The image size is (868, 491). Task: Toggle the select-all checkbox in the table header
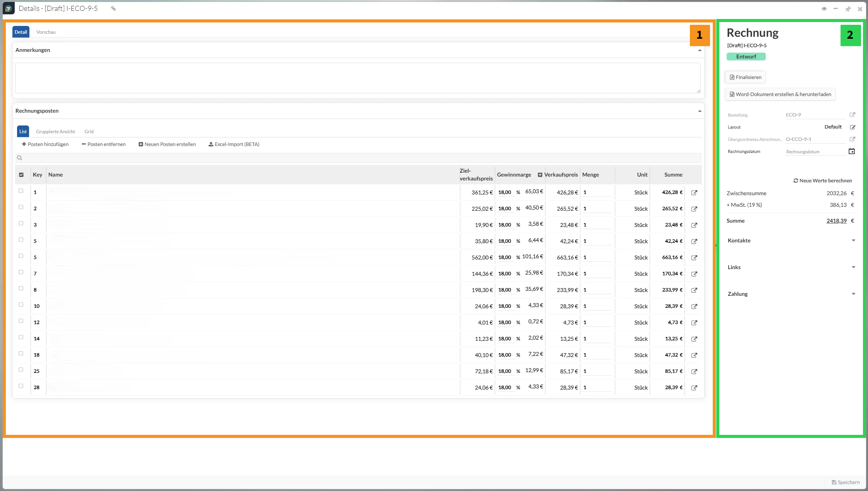[21, 175]
